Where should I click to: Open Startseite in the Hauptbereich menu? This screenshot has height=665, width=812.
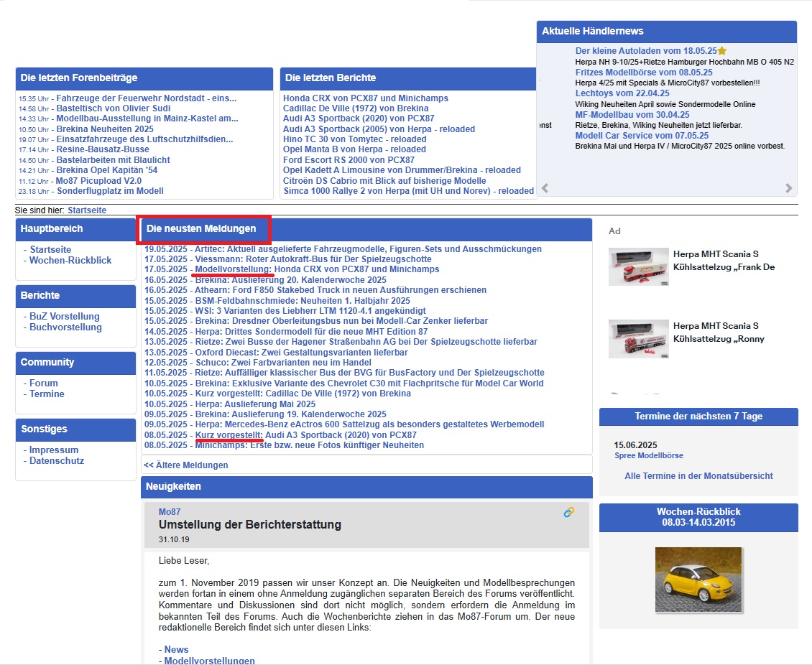click(50, 250)
